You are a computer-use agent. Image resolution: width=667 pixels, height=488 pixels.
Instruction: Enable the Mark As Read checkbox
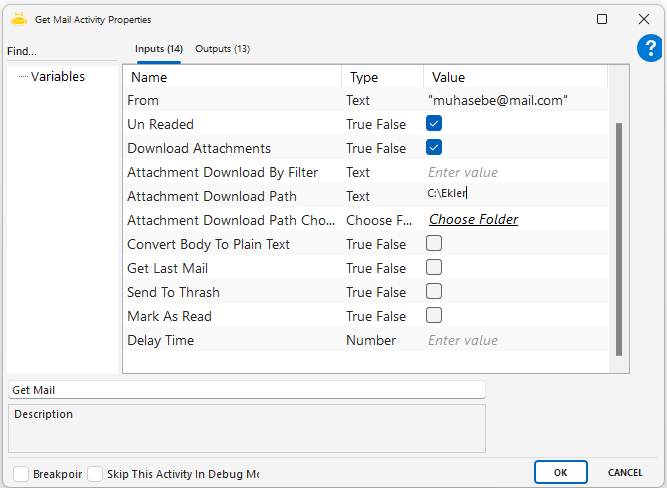click(x=434, y=316)
